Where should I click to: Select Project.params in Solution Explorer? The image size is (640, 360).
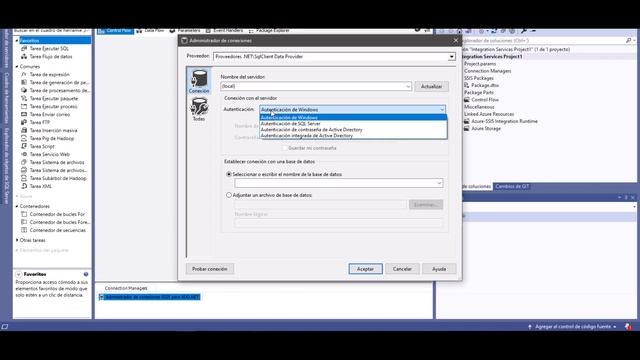click(480, 64)
